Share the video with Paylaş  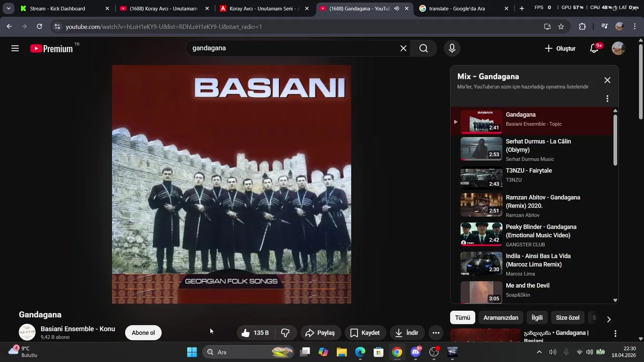click(x=320, y=333)
